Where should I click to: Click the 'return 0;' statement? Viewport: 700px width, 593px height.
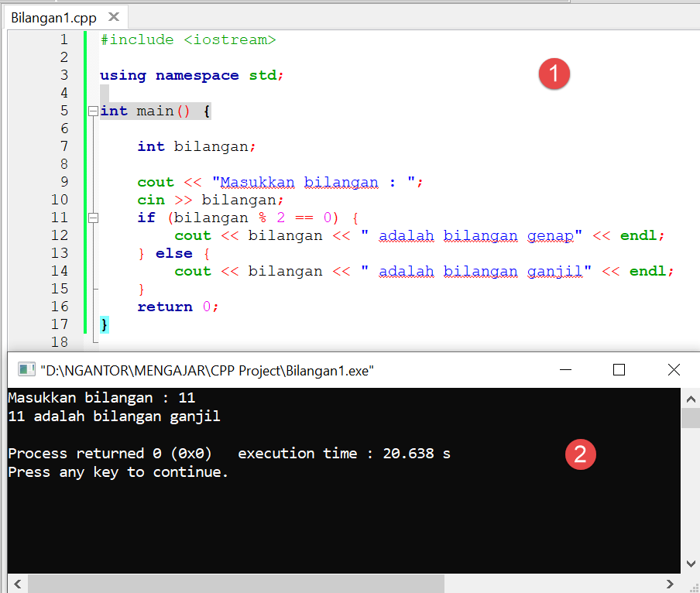pyautogui.click(x=177, y=307)
